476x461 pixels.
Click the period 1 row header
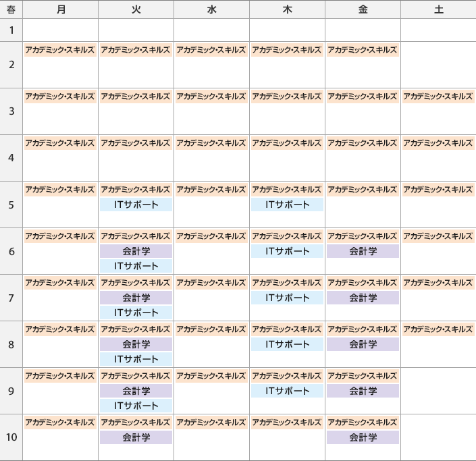(x=11, y=30)
